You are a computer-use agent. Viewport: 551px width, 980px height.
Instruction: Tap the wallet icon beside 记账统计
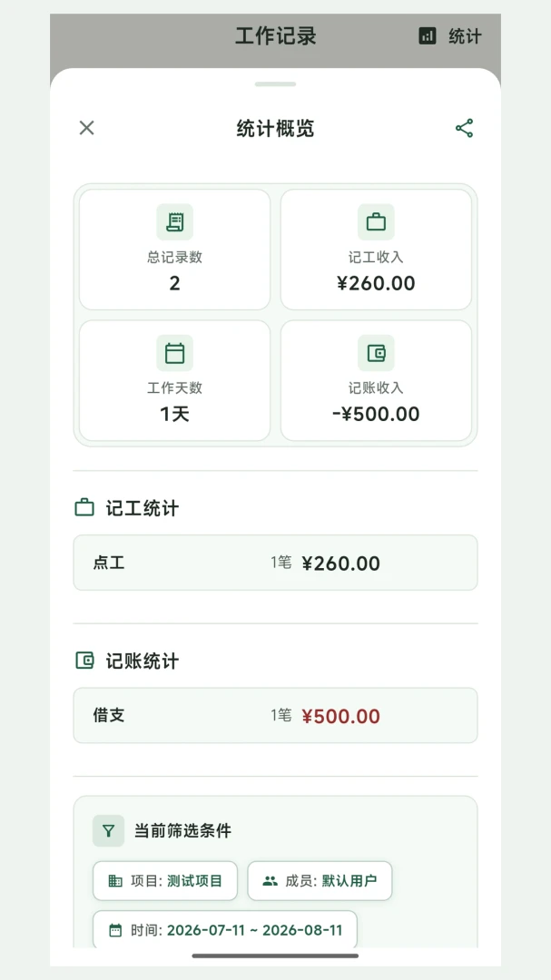click(84, 660)
